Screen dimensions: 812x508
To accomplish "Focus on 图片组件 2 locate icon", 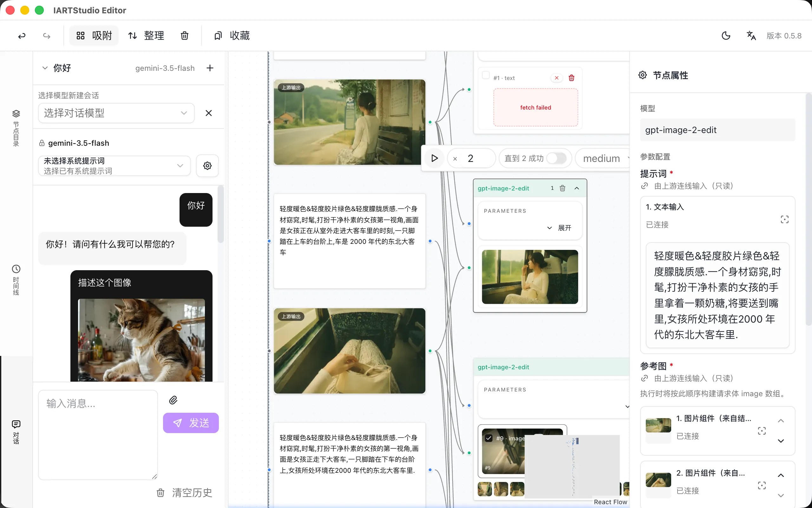I will (762, 485).
